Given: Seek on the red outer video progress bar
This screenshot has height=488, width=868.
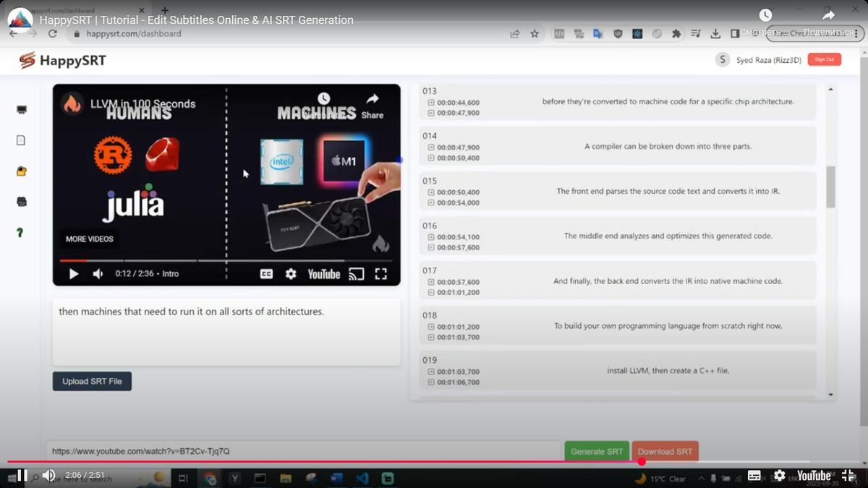Looking at the screenshot, I should 434,461.
